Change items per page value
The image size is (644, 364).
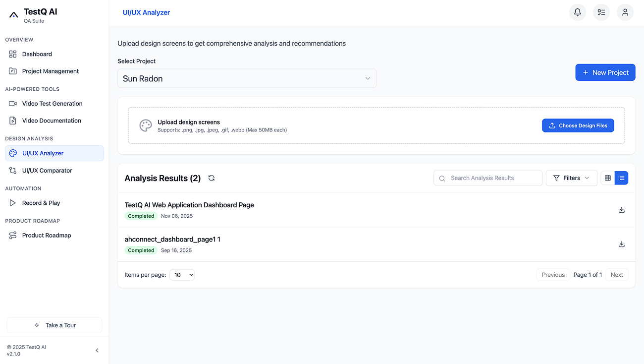click(182, 274)
